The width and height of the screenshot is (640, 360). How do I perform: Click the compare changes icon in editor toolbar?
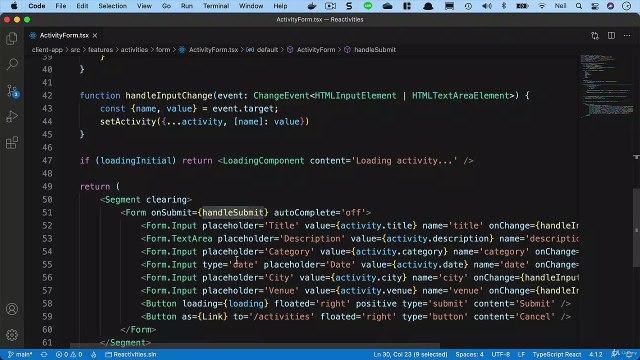595,36
